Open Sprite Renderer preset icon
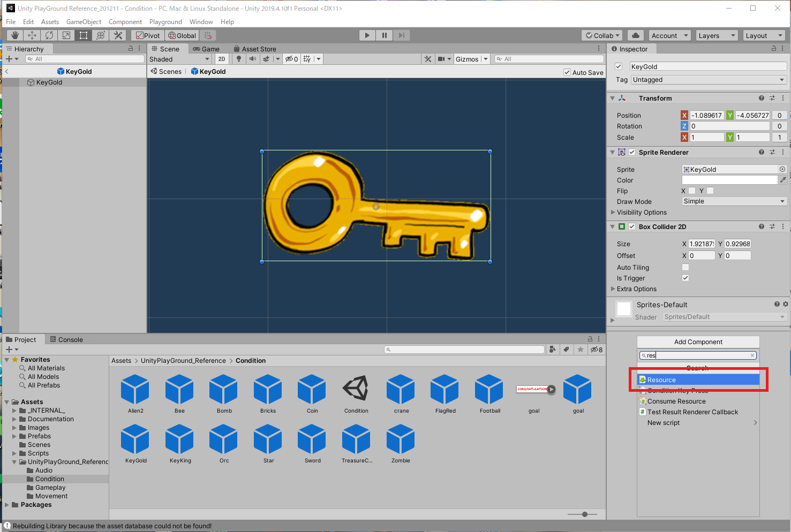791x532 pixels. pos(772,152)
